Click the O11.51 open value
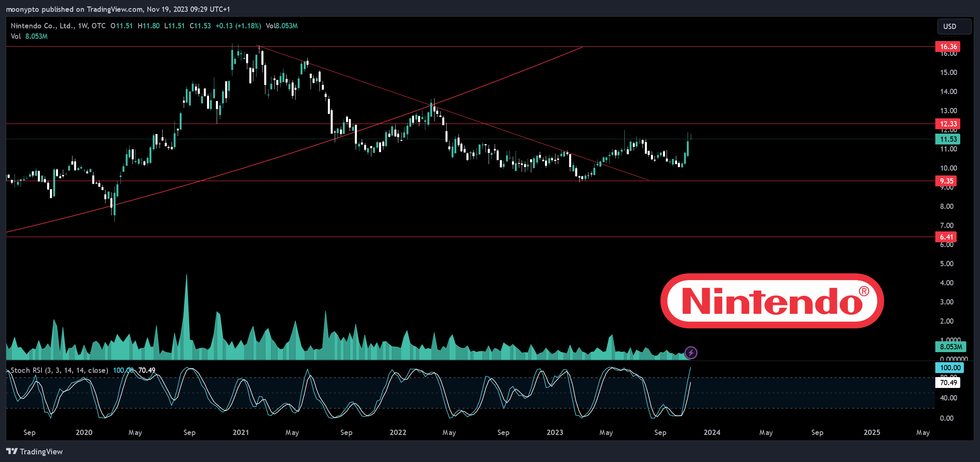This screenshot has width=980, height=462. [x=122, y=26]
